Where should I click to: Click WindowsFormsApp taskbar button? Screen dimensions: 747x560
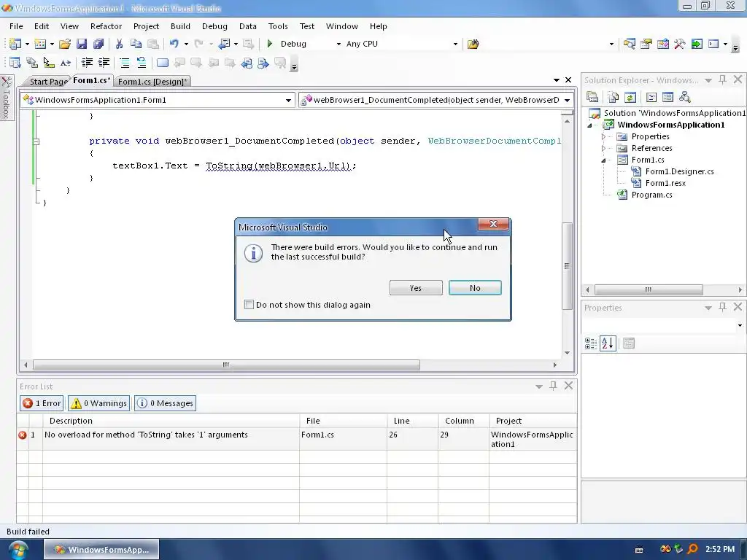[101, 550]
